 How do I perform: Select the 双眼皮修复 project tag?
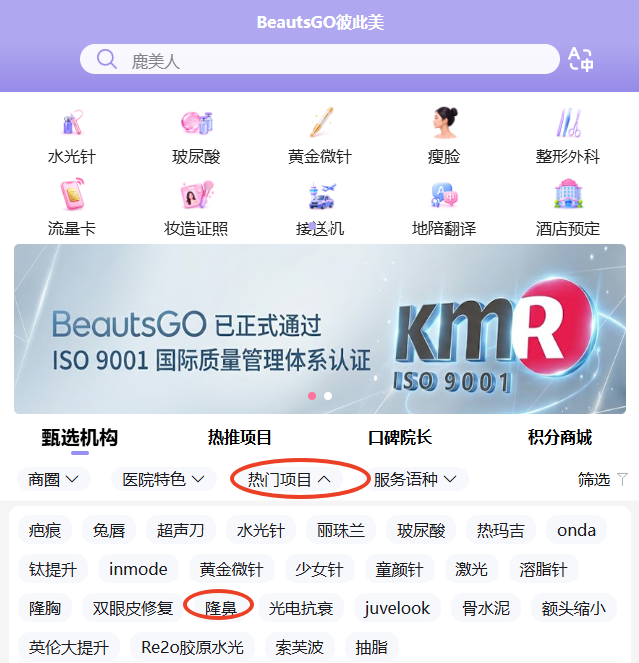point(133,608)
